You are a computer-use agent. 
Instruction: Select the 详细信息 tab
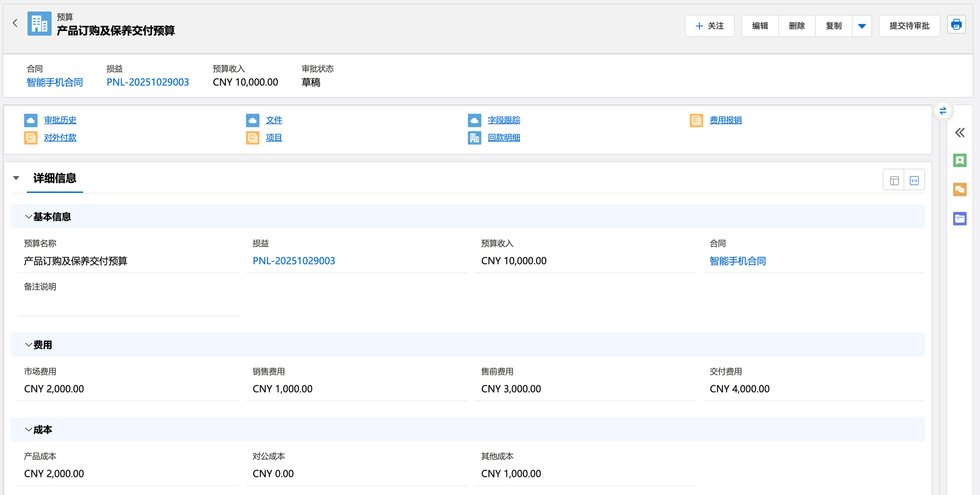54,178
